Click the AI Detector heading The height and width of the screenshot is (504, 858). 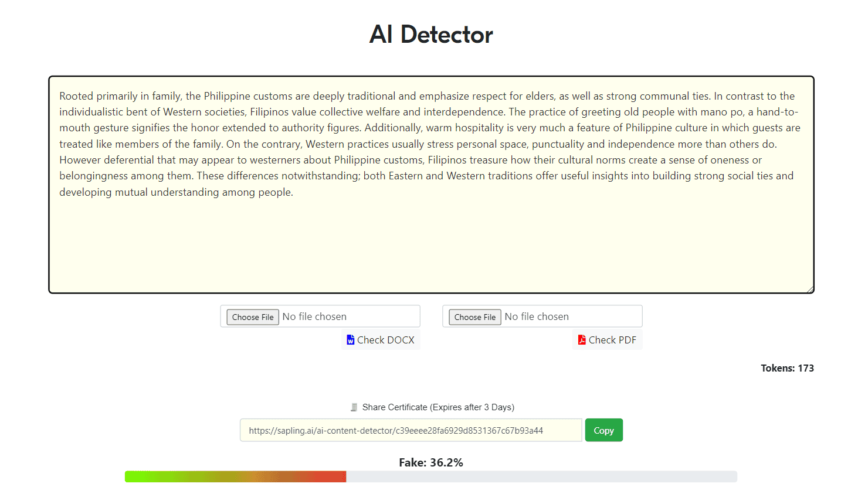point(431,35)
